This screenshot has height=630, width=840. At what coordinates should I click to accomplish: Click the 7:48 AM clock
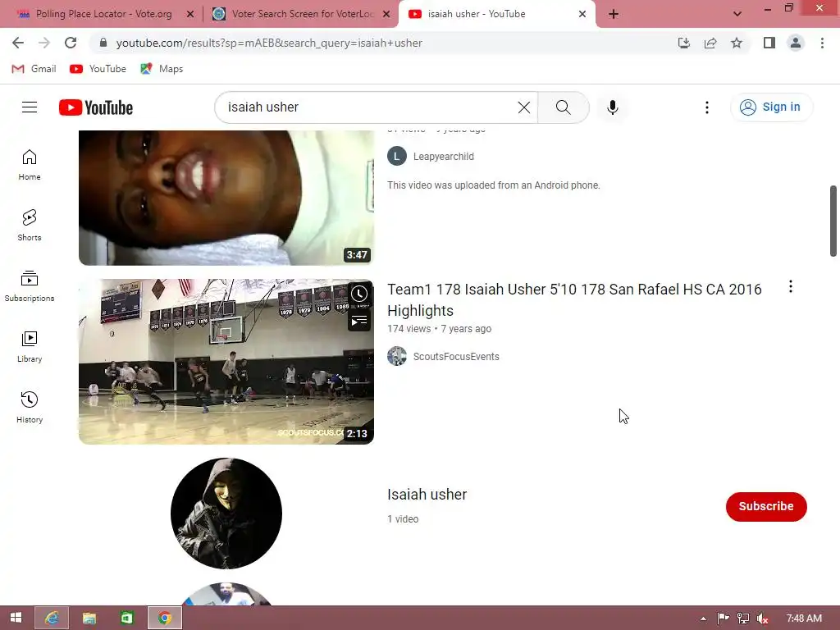pyautogui.click(x=804, y=619)
